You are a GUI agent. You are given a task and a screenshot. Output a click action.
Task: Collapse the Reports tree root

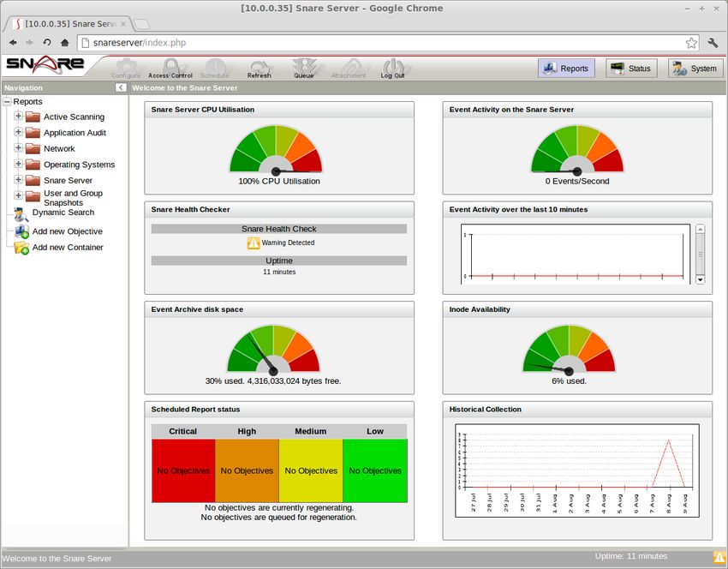[x=7, y=101]
